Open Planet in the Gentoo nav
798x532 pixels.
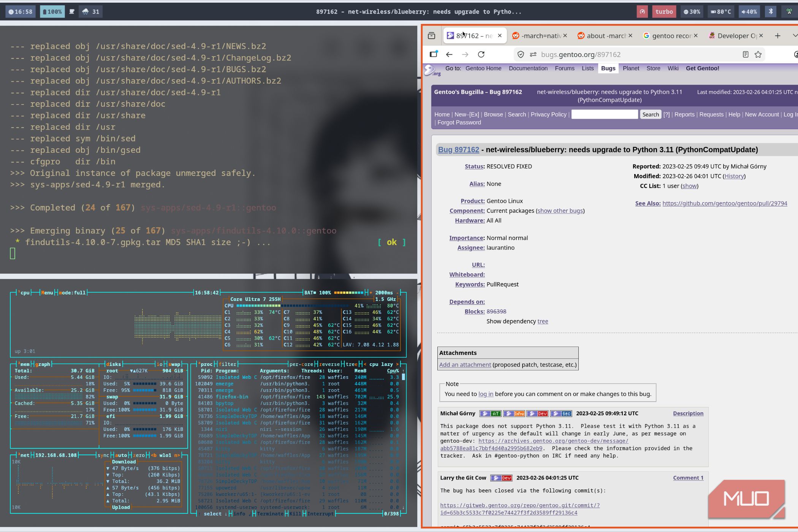tap(631, 68)
